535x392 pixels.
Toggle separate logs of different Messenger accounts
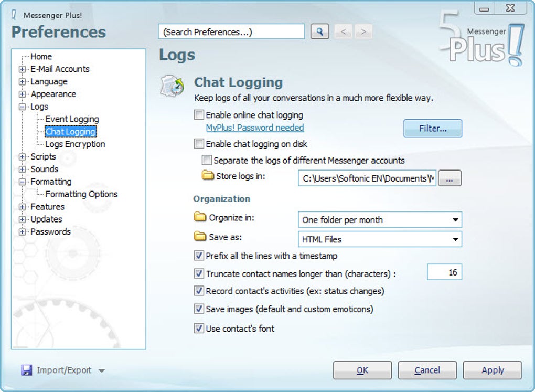pos(207,160)
